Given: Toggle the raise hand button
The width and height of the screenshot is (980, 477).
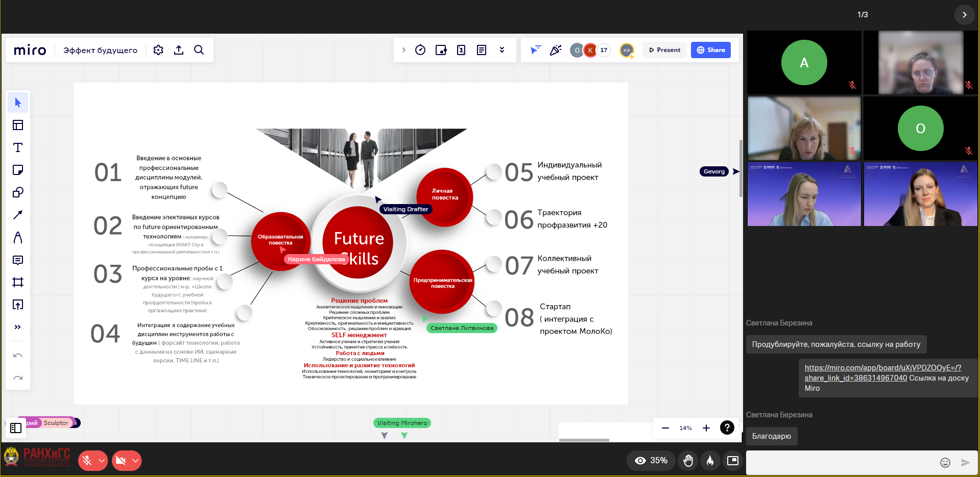Looking at the screenshot, I should coord(688,461).
